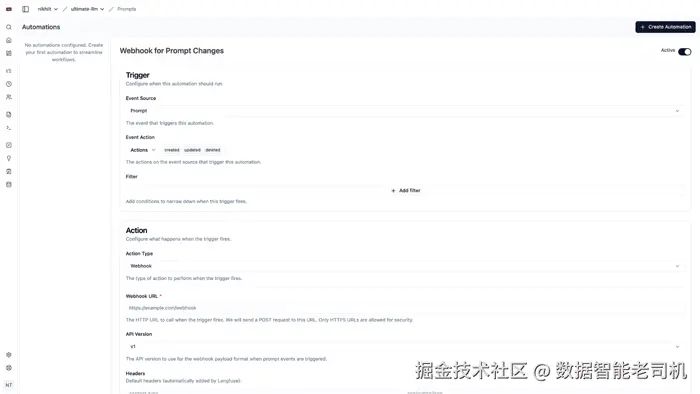Click the Add filter button

pos(405,191)
